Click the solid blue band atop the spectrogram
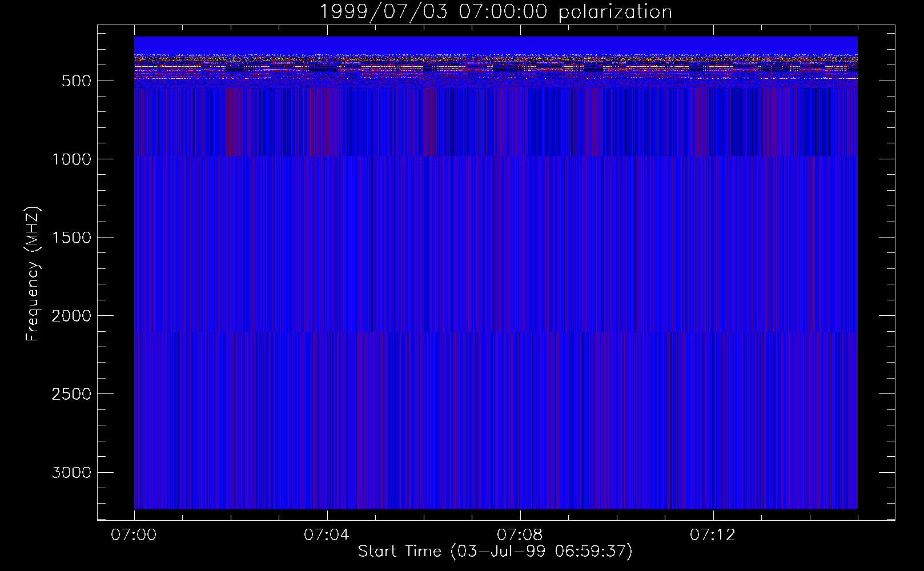924x571 pixels. coord(496,45)
